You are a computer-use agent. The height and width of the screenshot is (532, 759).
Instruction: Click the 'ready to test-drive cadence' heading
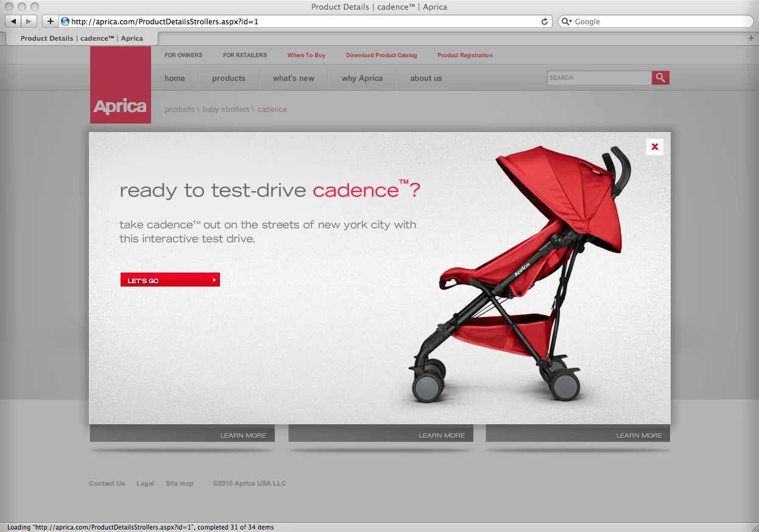click(x=270, y=190)
